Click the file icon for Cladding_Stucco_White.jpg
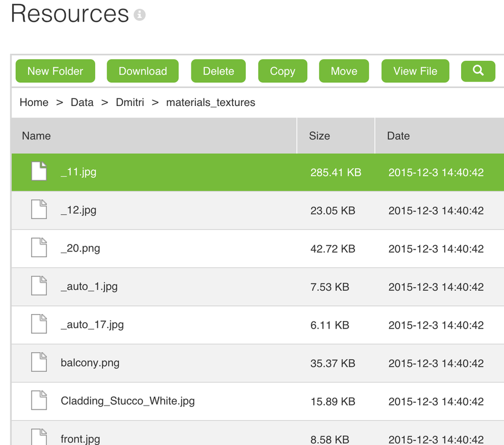 tap(39, 400)
